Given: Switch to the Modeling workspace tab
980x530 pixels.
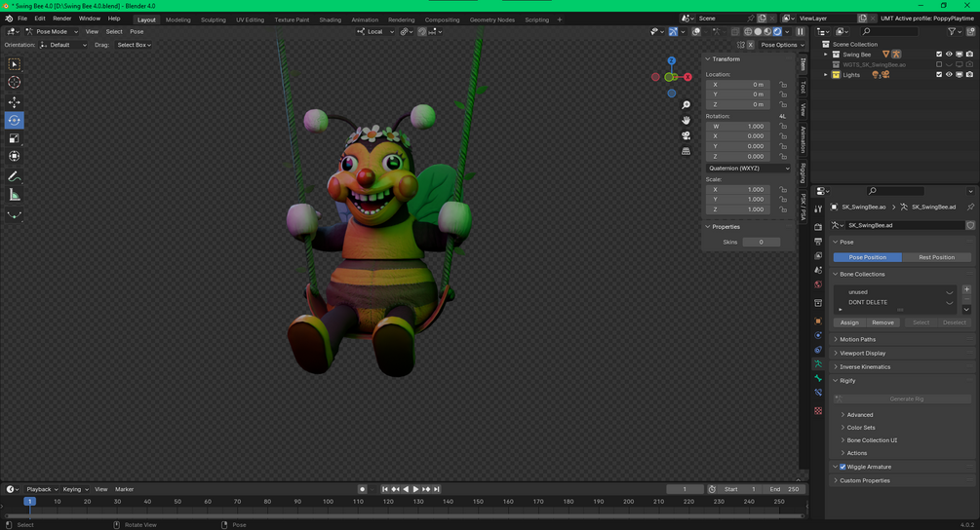Looking at the screenshot, I should point(178,20).
